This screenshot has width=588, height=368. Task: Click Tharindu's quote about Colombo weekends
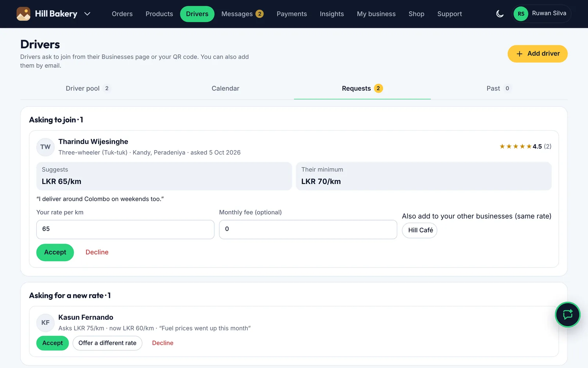100,199
